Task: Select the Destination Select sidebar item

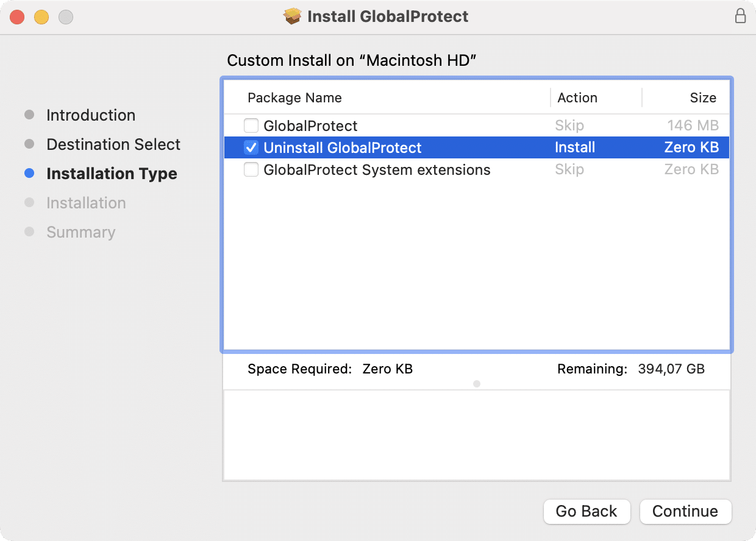Action: 113,144
